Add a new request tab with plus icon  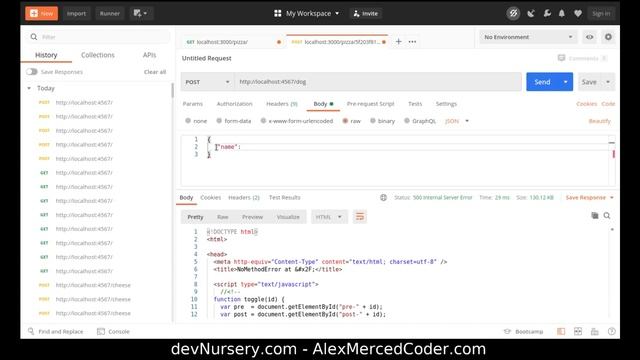[x=398, y=41]
